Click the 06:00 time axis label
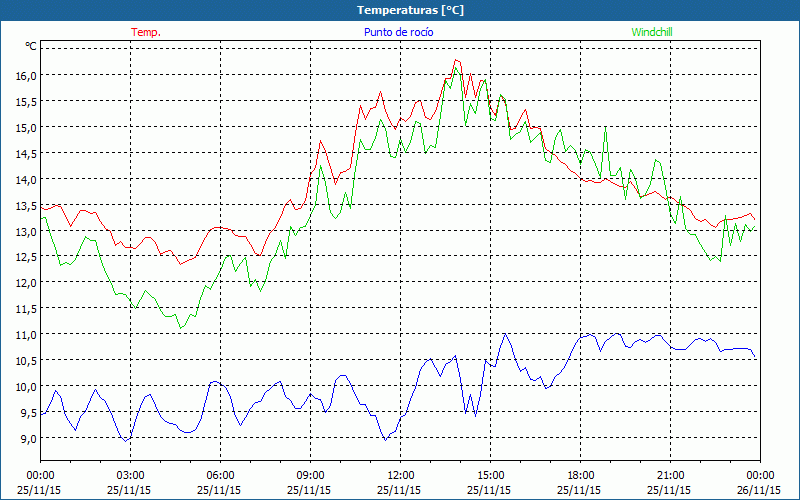Image resolution: width=800 pixels, height=500 pixels. [220, 476]
